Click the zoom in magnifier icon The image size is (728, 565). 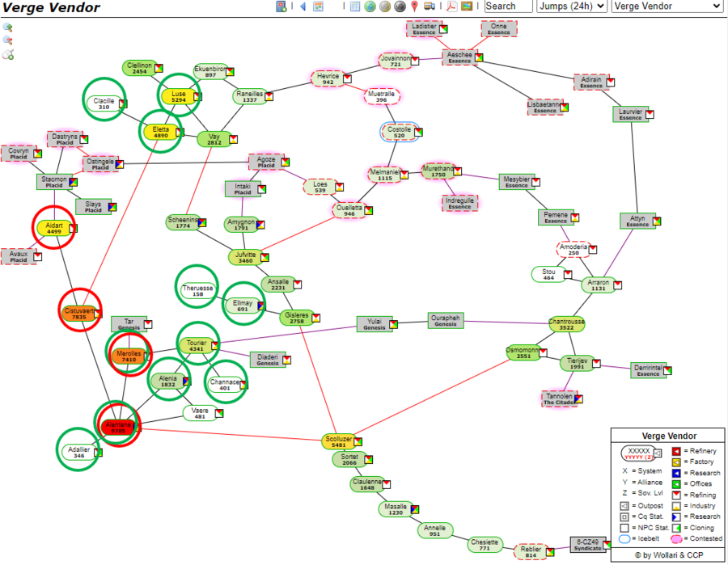coord(7,27)
